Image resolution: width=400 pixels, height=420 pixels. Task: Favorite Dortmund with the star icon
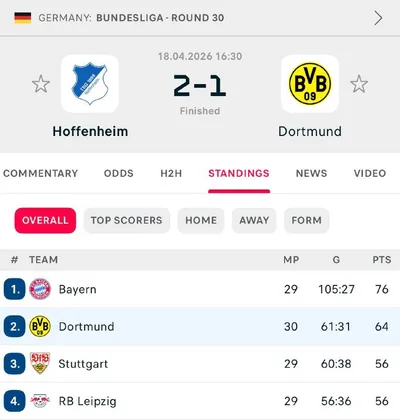359,84
